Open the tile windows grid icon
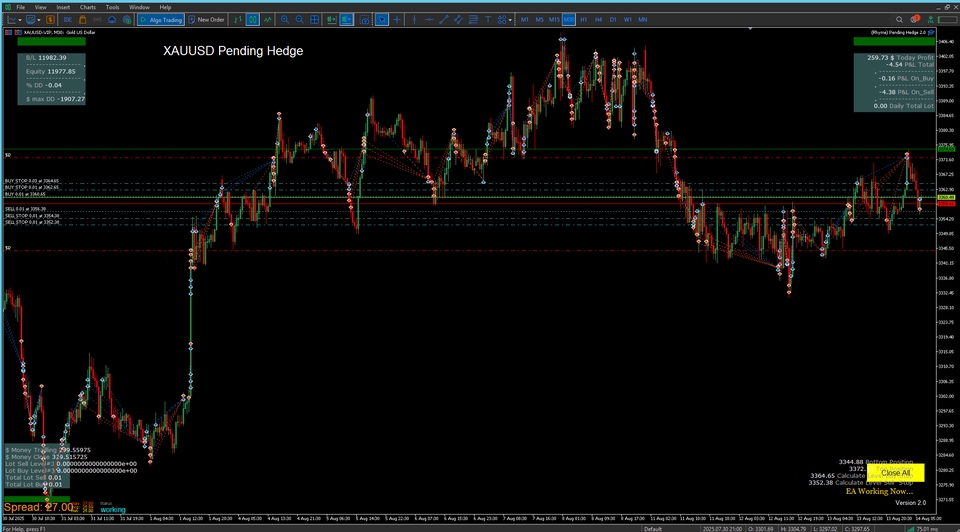This screenshot has height=532, width=960. tap(314, 19)
